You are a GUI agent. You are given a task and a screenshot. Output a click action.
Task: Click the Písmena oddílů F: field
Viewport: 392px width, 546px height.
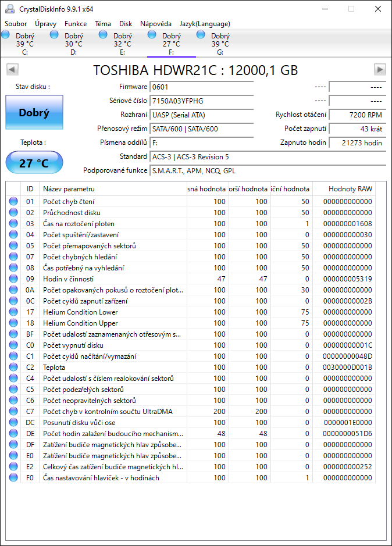pyautogui.click(x=201, y=142)
